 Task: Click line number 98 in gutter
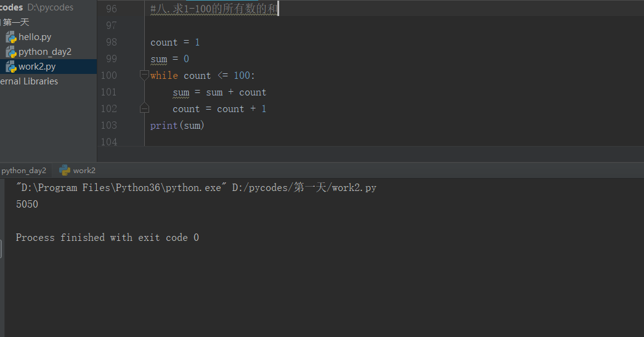tap(112, 42)
